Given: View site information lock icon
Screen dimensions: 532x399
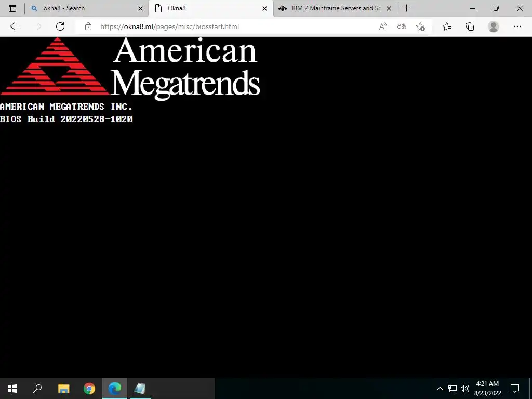Looking at the screenshot, I should click(x=88, y=26).
